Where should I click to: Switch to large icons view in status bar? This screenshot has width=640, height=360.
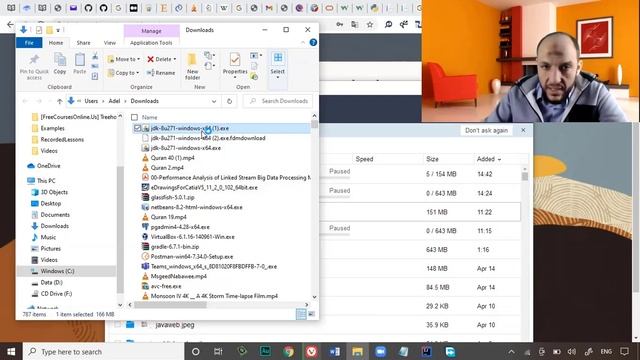click(311, 314)
